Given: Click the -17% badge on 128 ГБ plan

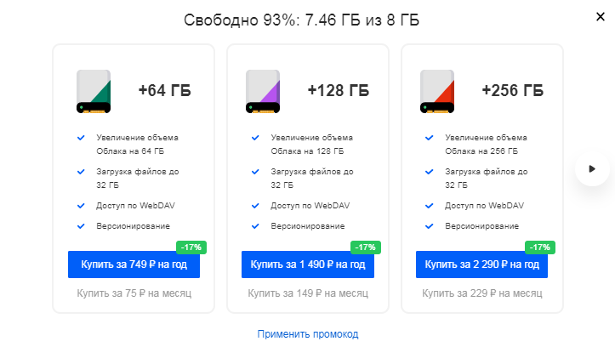Looking at the screenshot, I should coord(365,247).
